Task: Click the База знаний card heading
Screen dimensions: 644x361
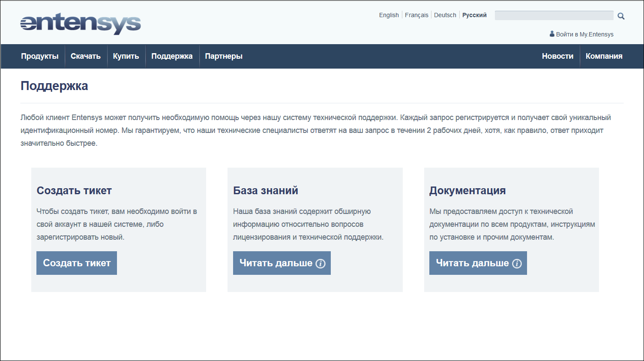Action: click(266, 190)
